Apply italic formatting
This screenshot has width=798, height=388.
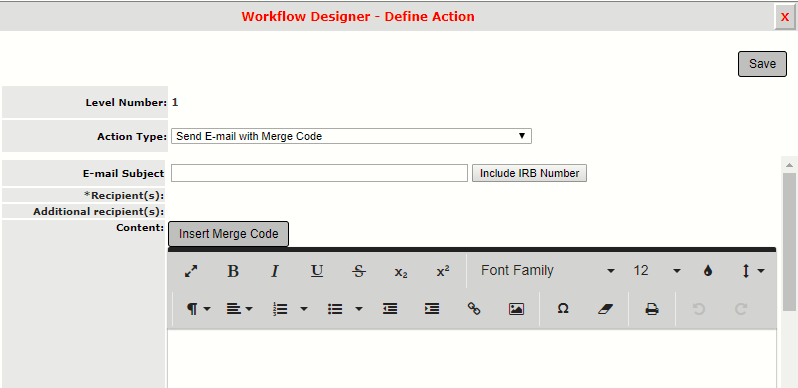click(275, 271)
